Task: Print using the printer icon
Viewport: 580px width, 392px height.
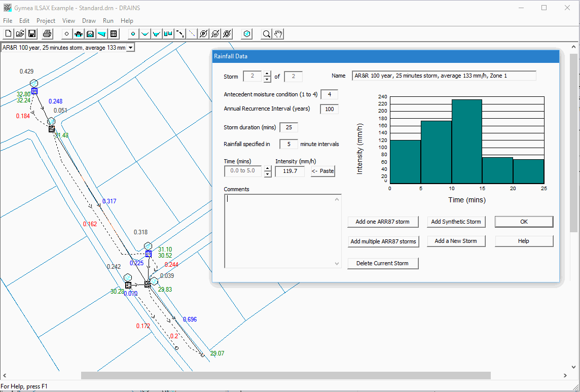Action: [x=47, y=34]
